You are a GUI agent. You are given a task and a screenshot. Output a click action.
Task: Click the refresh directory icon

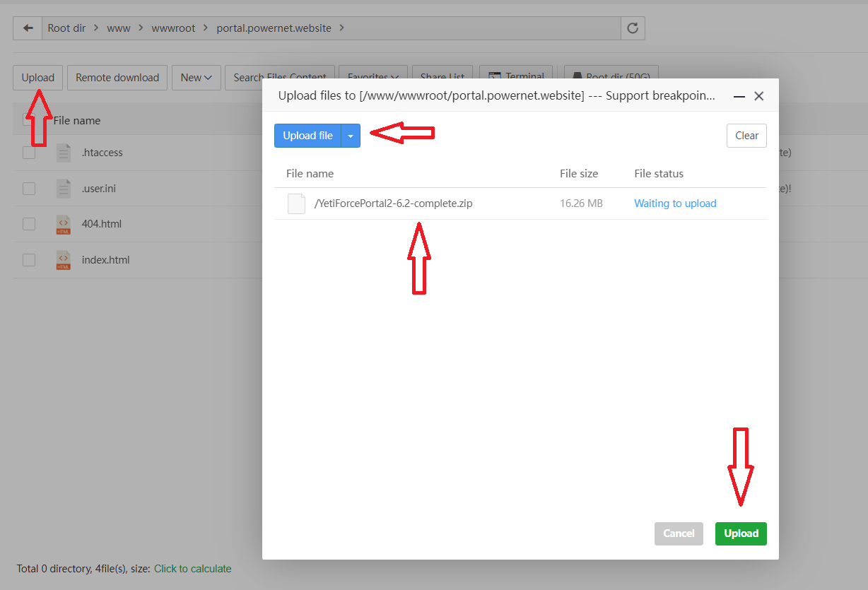click(633, 28)
